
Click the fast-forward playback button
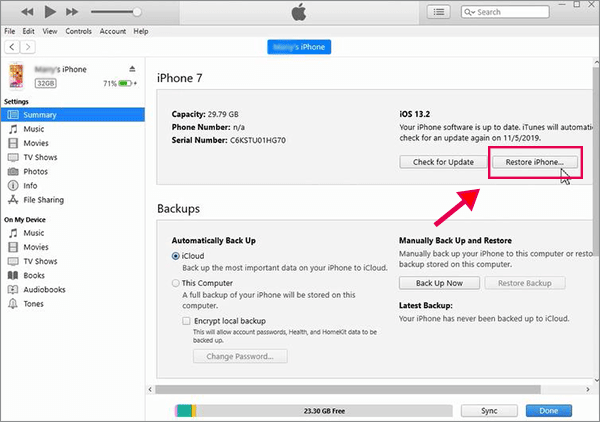72,12
